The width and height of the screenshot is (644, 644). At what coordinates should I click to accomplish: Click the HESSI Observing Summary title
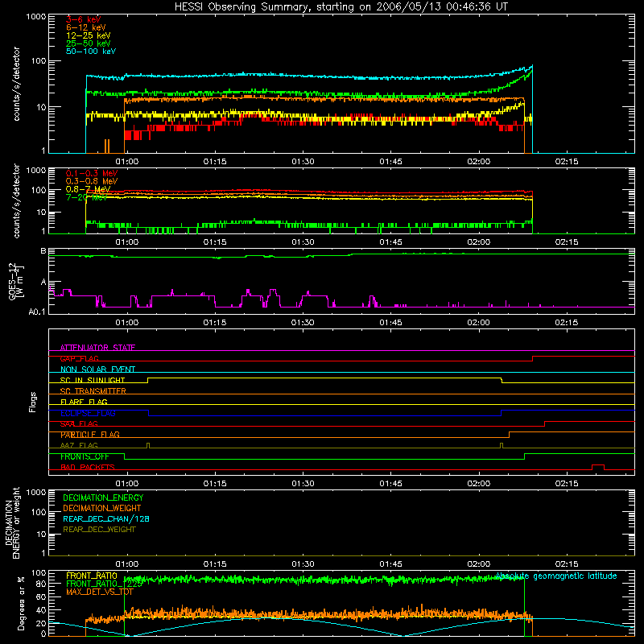tap(341, 7)
